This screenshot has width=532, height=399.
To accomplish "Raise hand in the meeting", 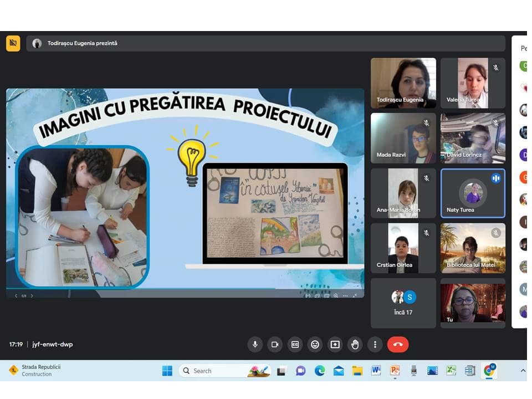I will (x=355, y=345).
